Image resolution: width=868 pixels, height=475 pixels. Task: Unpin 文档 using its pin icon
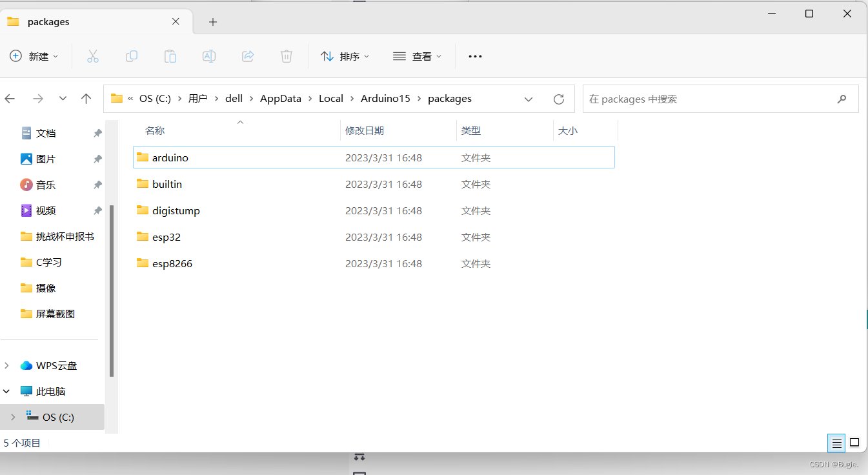[97, 133]
